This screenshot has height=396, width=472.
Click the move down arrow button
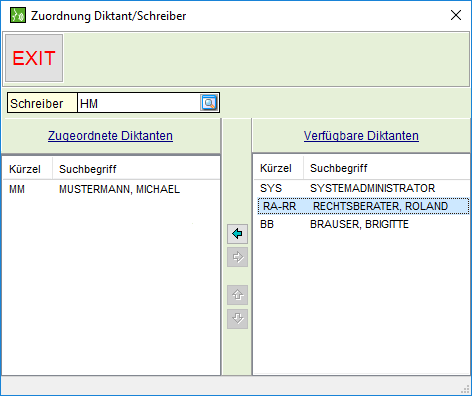237,319
